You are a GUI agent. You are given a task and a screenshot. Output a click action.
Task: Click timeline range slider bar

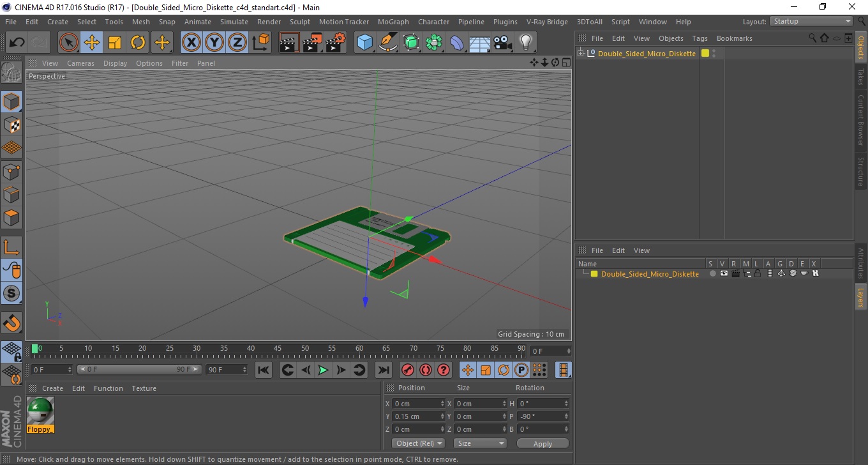click(x=139, y=370)
